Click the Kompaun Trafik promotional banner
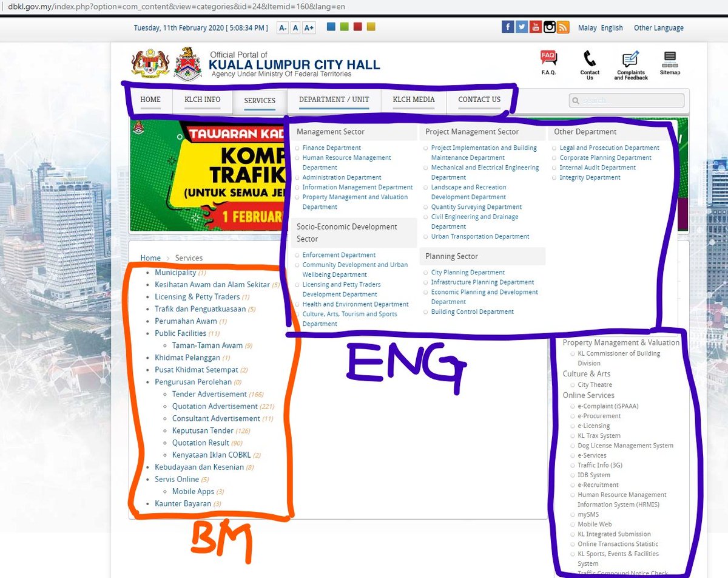The width and height of the screenshot is (728, 578). [207, 175]
